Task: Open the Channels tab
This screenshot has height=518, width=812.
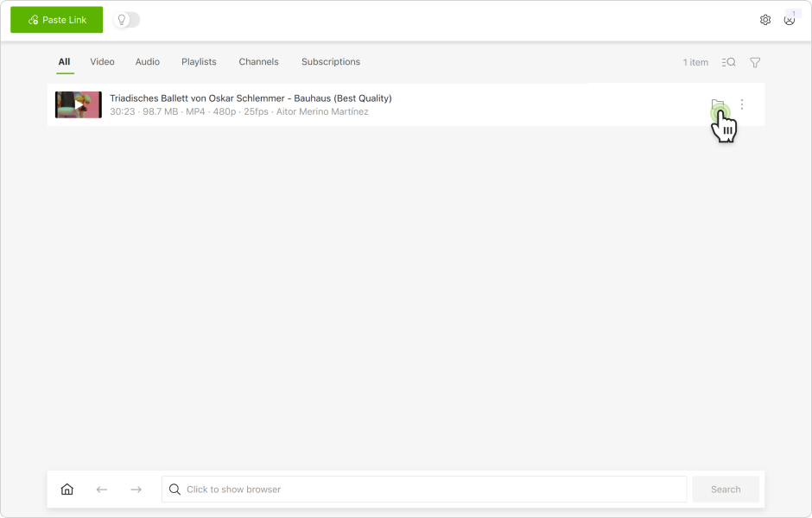Action: pos(258,61)
